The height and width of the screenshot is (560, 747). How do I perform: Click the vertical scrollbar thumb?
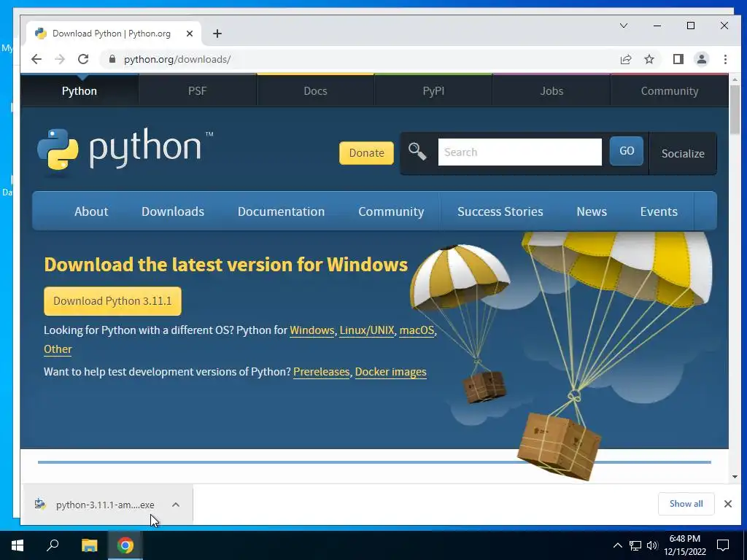click(735, 111)
